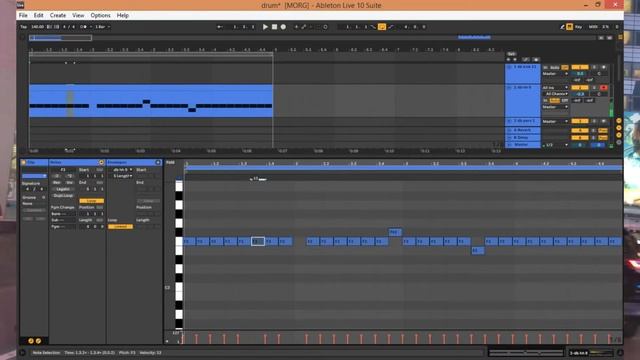The height and width of the screenshot is (360, 640).
Task: Enable Key map mode
Action: (x=578, y=27)
